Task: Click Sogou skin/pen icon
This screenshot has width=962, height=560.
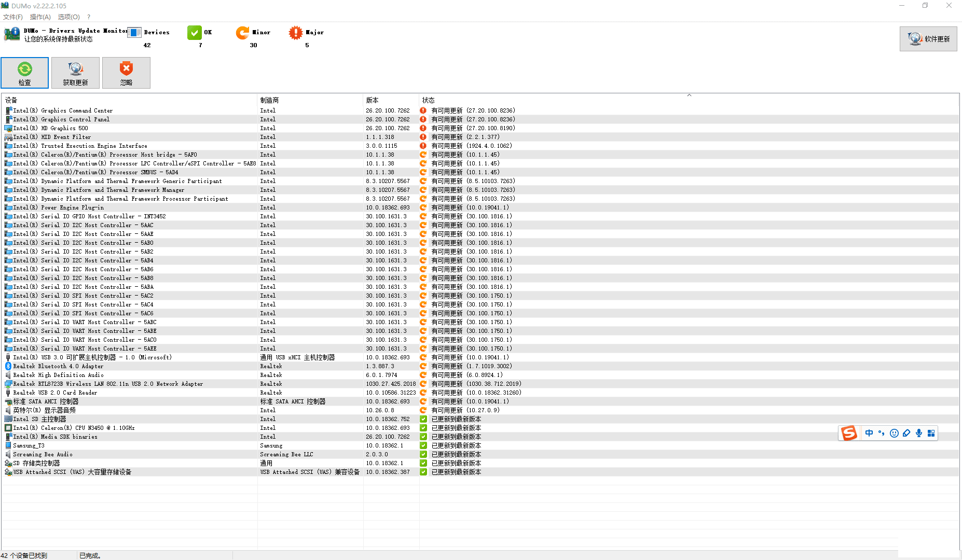Action: 906,433
